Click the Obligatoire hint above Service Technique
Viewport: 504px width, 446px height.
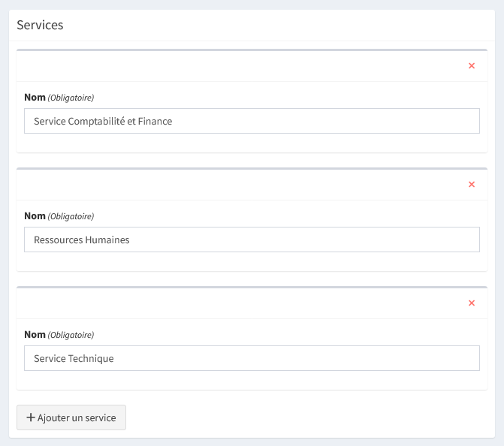[71, 335]
